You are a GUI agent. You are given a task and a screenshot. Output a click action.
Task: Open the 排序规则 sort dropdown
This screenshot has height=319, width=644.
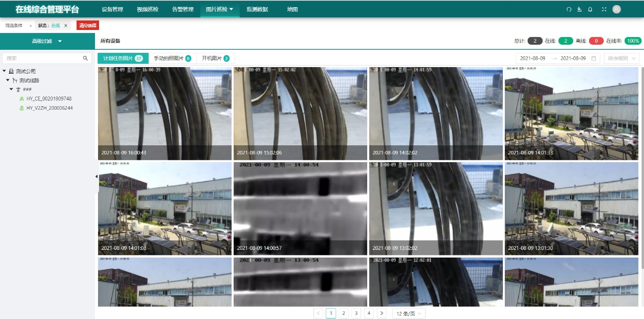tap(621, 58)
